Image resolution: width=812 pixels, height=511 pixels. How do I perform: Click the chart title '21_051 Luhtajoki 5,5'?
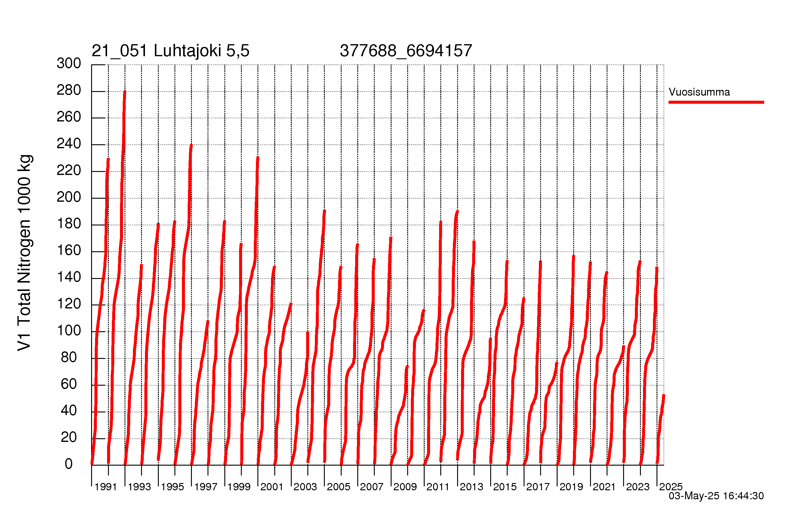170,51
